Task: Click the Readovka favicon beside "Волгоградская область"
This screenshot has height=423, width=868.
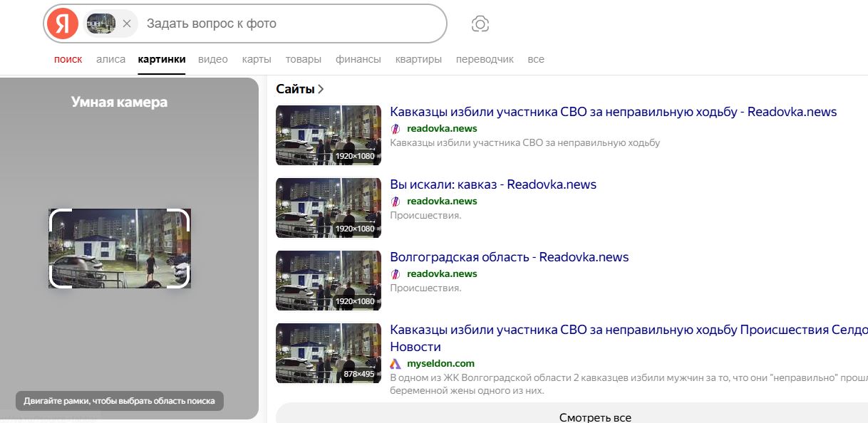Action: coord(396,274)
